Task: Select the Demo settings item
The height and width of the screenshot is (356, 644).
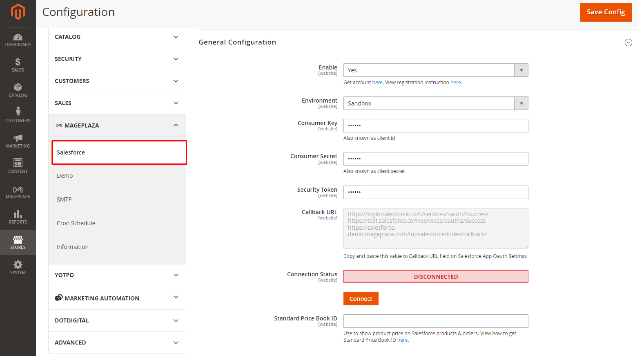Action: pos(65,176)
